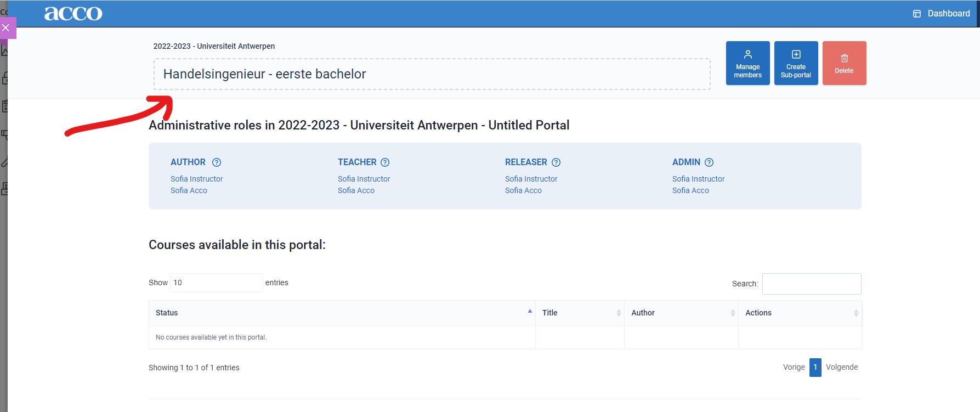Click the AUTHOR role heading
This screenshot has width=980, height=412.
[188, 162]
